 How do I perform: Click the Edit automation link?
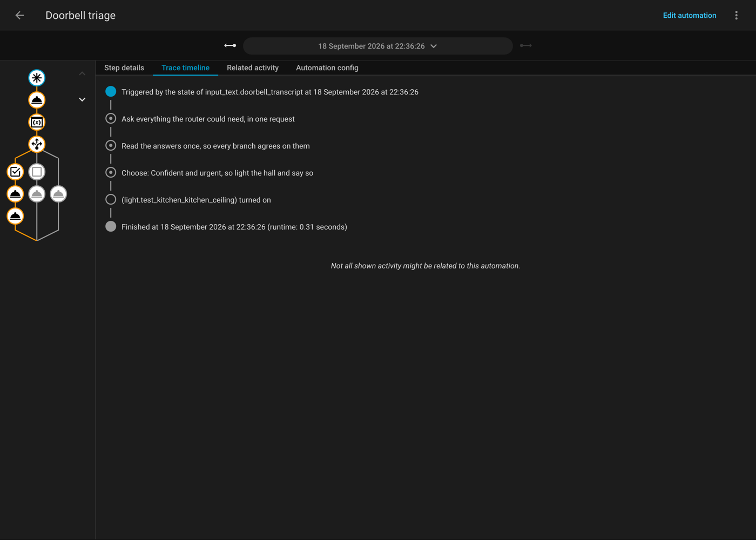[690, 15]
